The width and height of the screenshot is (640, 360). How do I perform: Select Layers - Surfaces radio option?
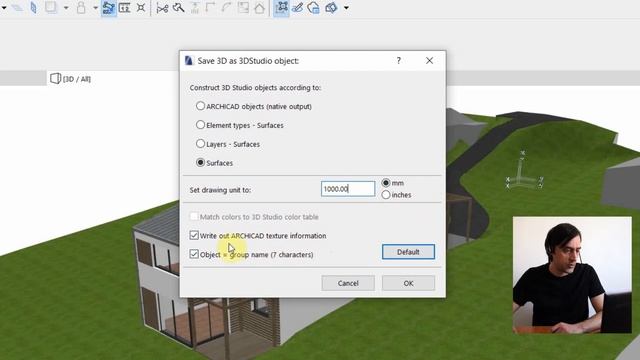(200, 144)
